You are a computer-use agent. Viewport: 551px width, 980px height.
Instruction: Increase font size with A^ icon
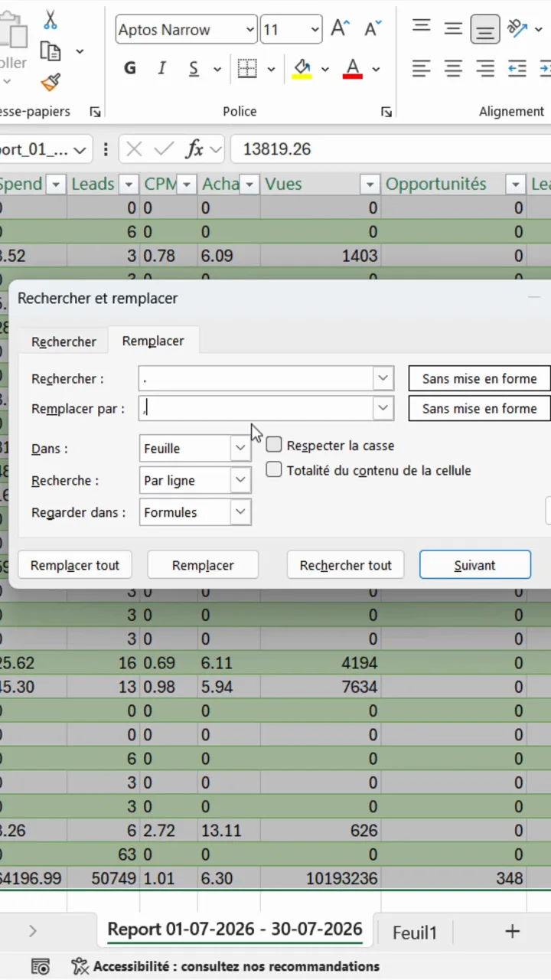coord(340,30)
